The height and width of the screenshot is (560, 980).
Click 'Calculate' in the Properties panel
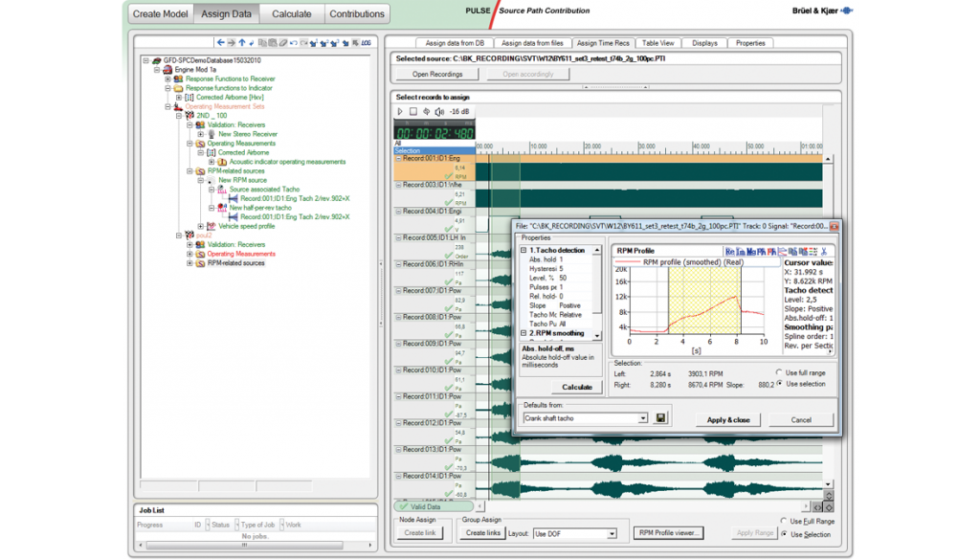pos(577,387)
